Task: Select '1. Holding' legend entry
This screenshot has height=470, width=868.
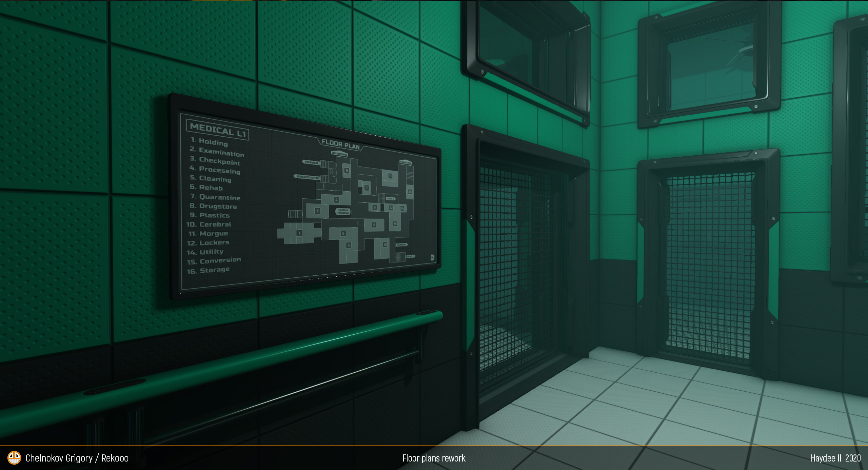Action: click(209, 142)
